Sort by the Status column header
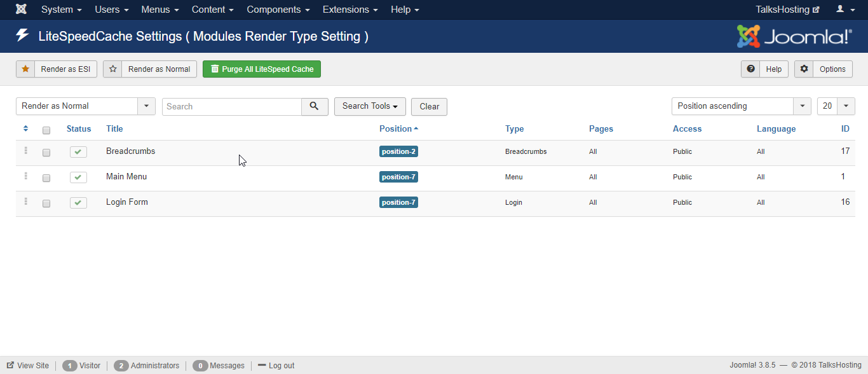 coord(79,128)
